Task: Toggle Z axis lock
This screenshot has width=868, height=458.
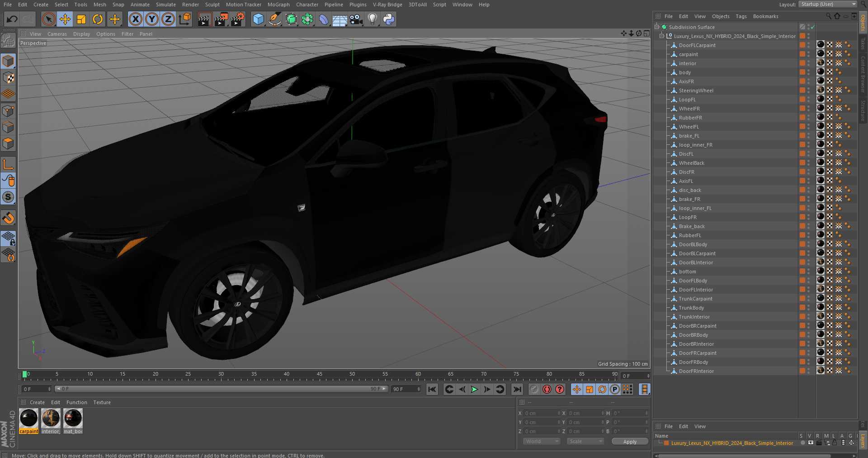Action: [x=168, y=19]
